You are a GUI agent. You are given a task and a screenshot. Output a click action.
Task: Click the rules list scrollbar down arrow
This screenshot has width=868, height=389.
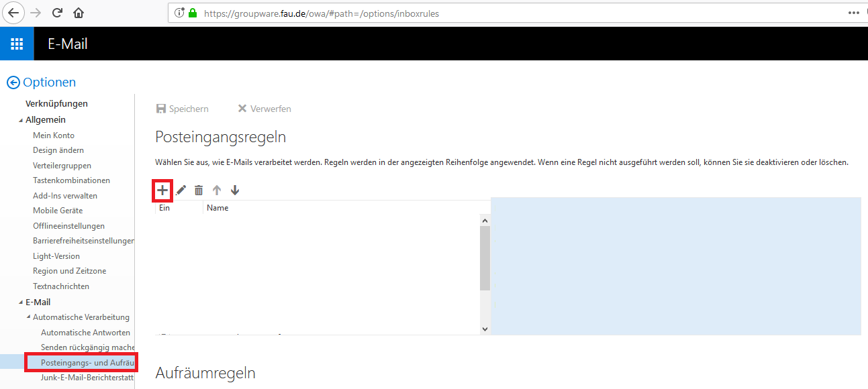(485, 329)
